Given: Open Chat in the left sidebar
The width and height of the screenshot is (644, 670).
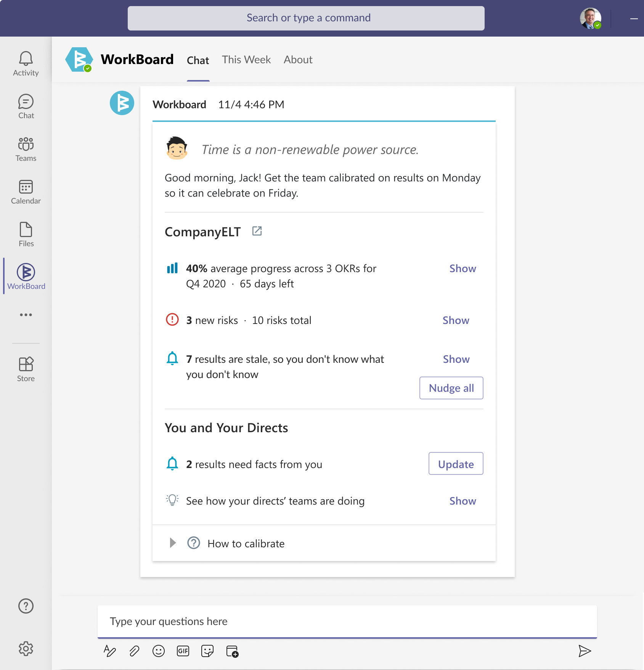Looking at the screenshot, I should (26, 106).
